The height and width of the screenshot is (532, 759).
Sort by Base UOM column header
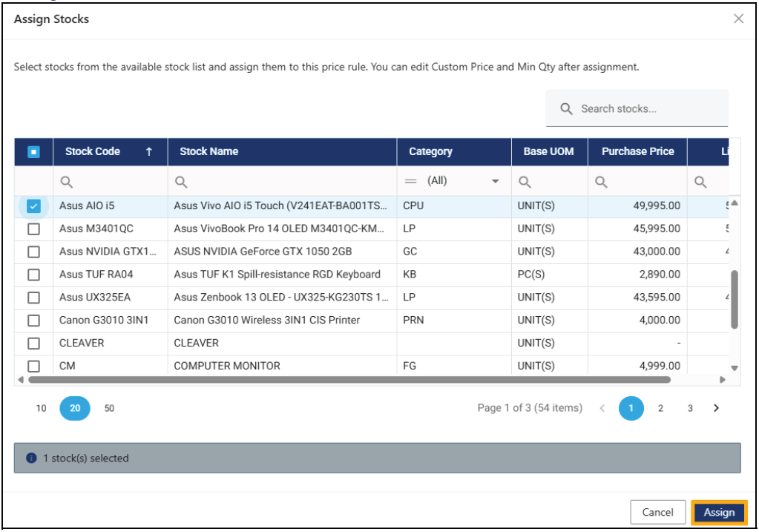tap(548, 151)
